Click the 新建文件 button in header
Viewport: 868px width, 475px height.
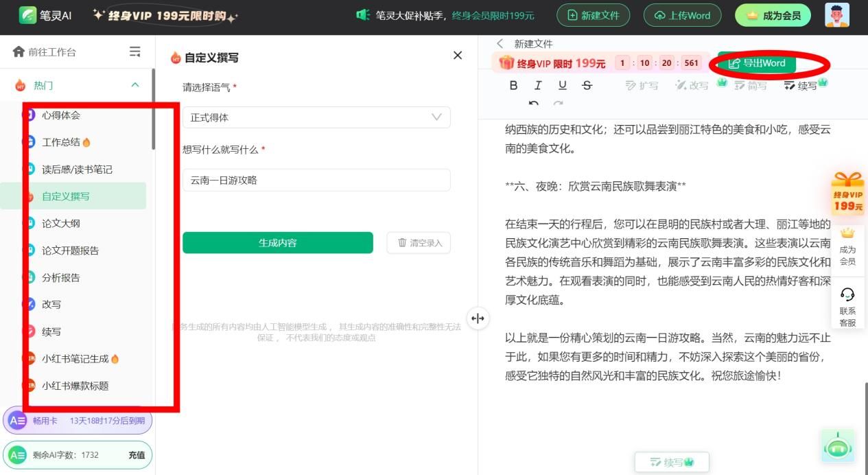593,15
